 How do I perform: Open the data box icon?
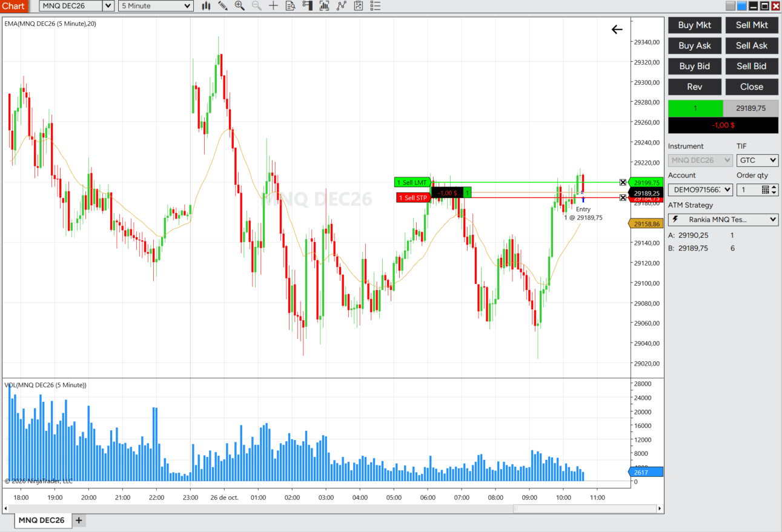(290, 6)
